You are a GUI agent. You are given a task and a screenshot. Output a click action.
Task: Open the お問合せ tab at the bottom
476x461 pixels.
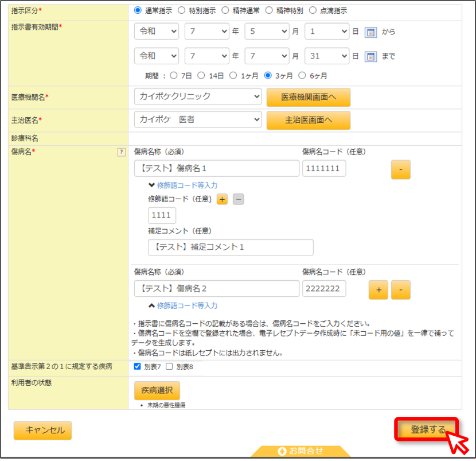click(x=301, y=451)
